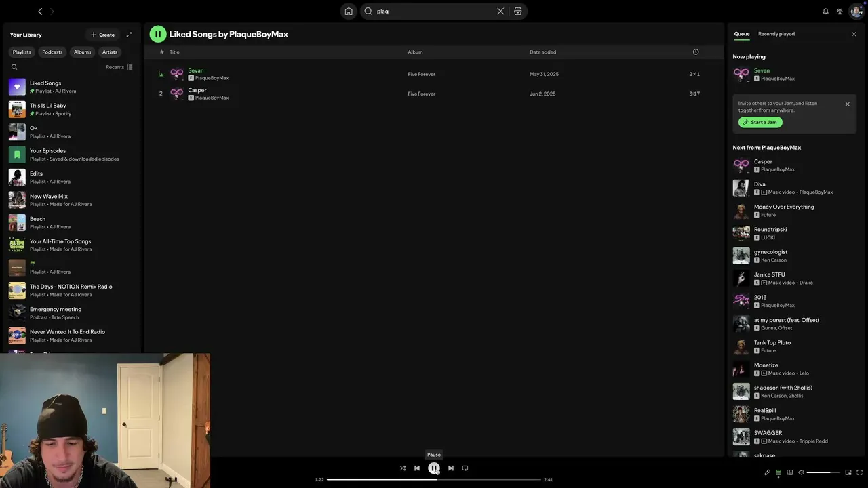The width and height of the screenshot is (868, 488).
Task: Open the Recents sort dropdown
Action: point(119,67)
